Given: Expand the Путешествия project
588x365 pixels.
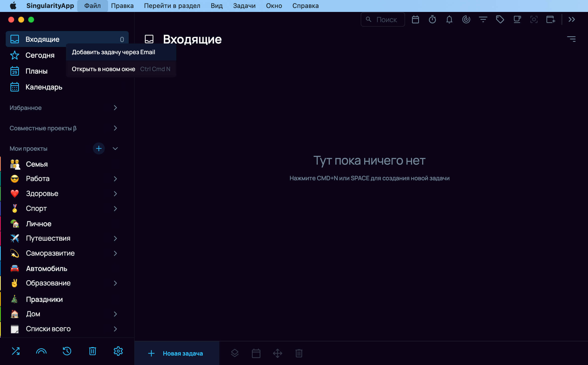Looking at the screenshot, I should tap(115, 238).
